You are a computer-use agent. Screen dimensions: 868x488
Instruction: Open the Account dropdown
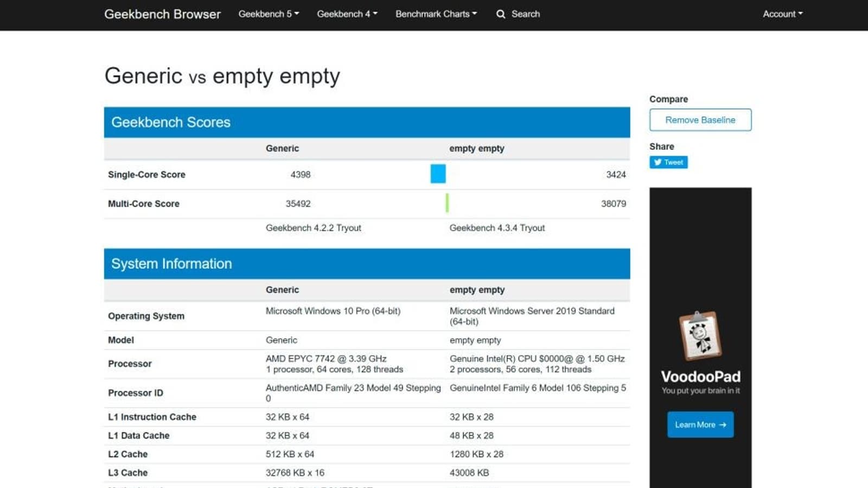pyautogui.click(x=783, y=14)
